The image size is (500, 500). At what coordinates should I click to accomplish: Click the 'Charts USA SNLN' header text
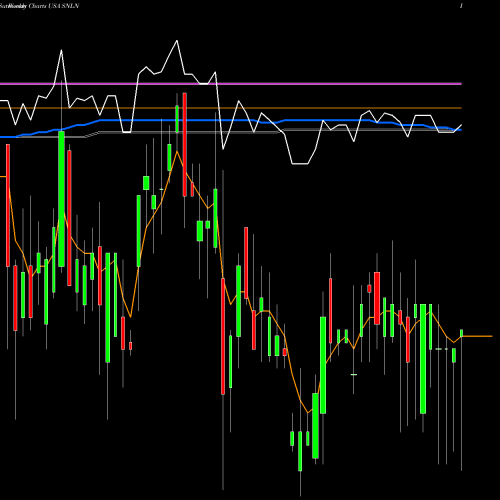tap(54, 6)
